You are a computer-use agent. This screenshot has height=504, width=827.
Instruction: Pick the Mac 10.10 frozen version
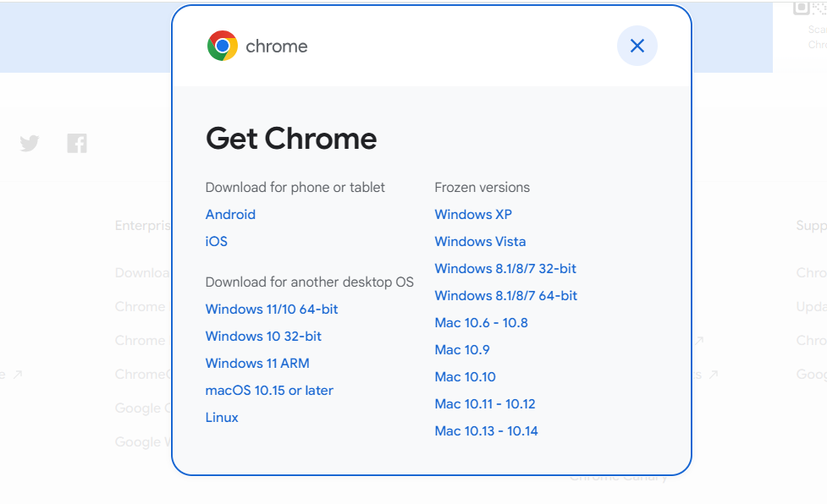[466, 377]
